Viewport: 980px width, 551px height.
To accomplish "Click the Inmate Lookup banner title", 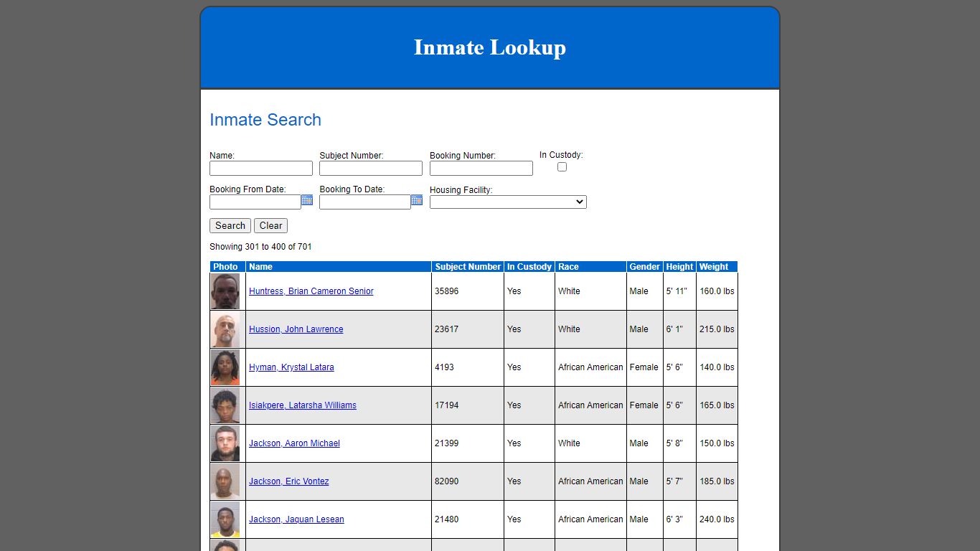I will [x=490, y=47].
